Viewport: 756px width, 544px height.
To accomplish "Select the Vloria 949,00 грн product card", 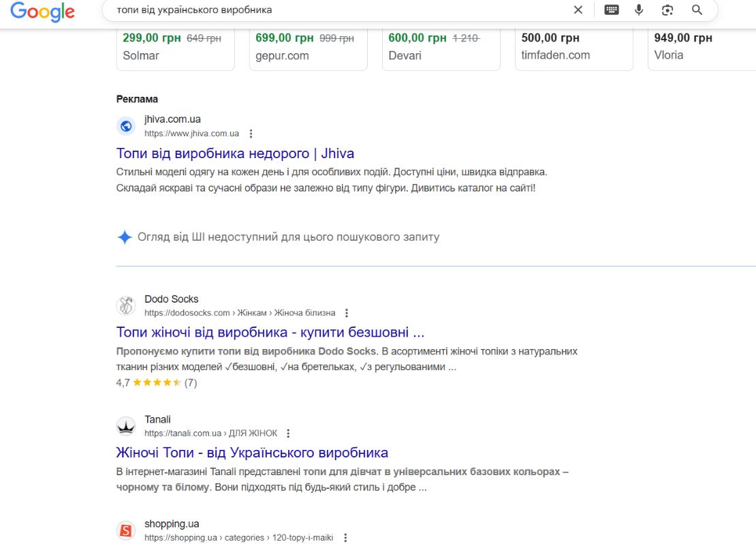I will 702,48.
